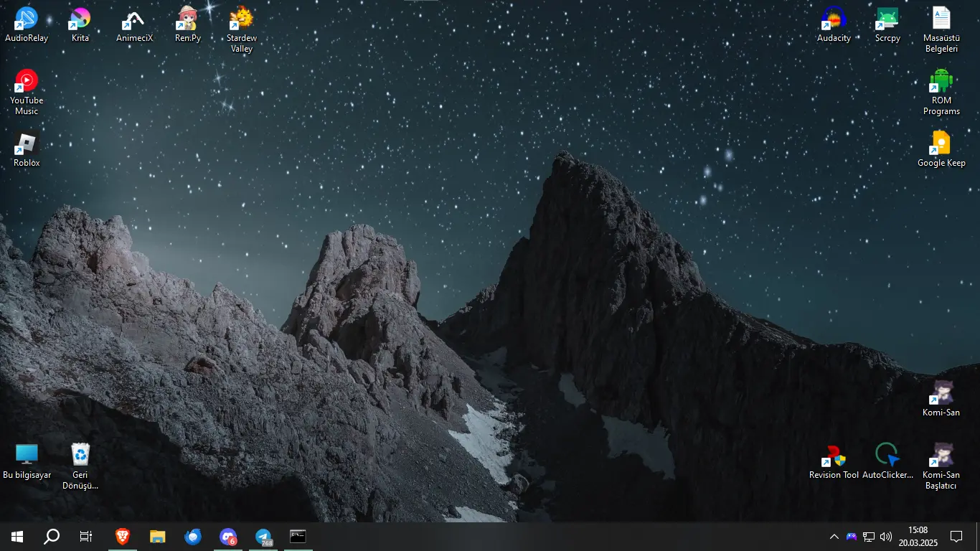Open Telegram with 768 badge in taskbar
980x551 pixels.
pyautogui.click(x=263, y=537)
